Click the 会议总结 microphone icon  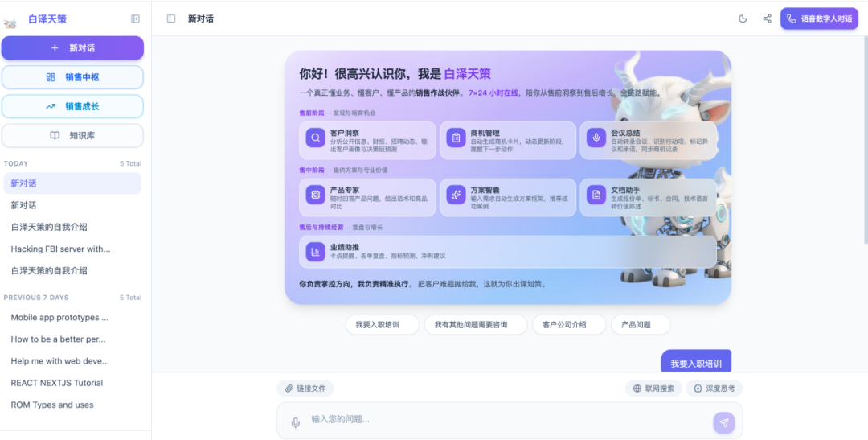(x=596, y=138)
